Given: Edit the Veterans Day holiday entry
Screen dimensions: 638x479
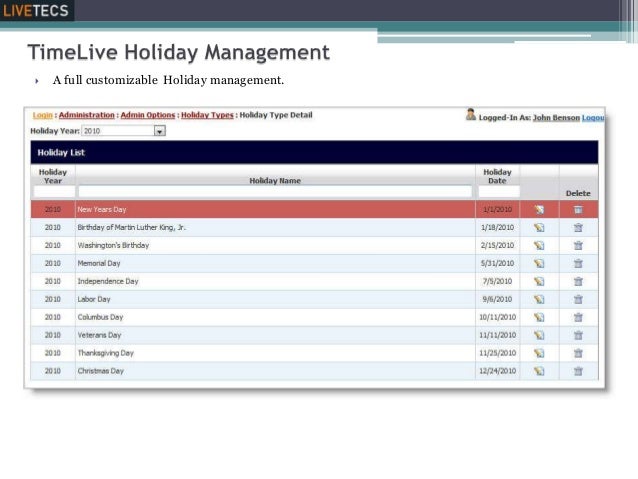Looking at the screenshot, I should click(539, 335).
